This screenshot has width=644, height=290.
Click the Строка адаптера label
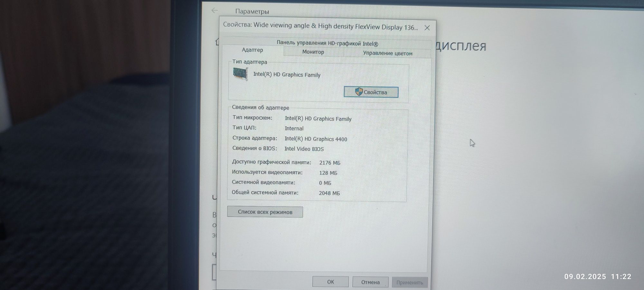tap(254, 138)
